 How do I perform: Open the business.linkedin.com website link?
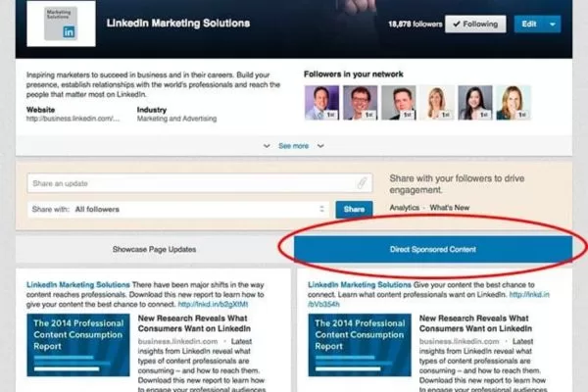pos(73,119)
